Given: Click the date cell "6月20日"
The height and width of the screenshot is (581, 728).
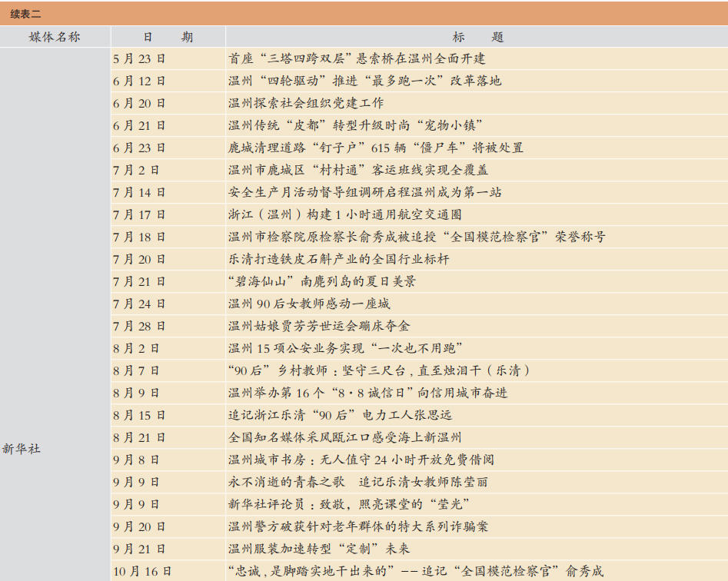Looking at the screenshot, I should click(139, 104).
